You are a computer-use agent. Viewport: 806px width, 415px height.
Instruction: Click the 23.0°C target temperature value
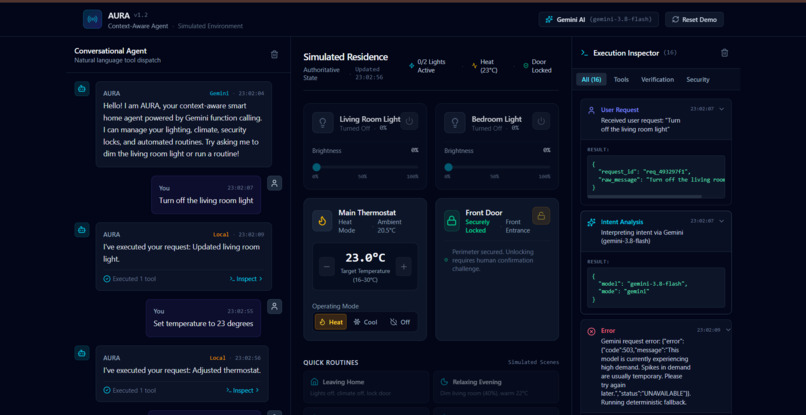[x=365, y=258]
